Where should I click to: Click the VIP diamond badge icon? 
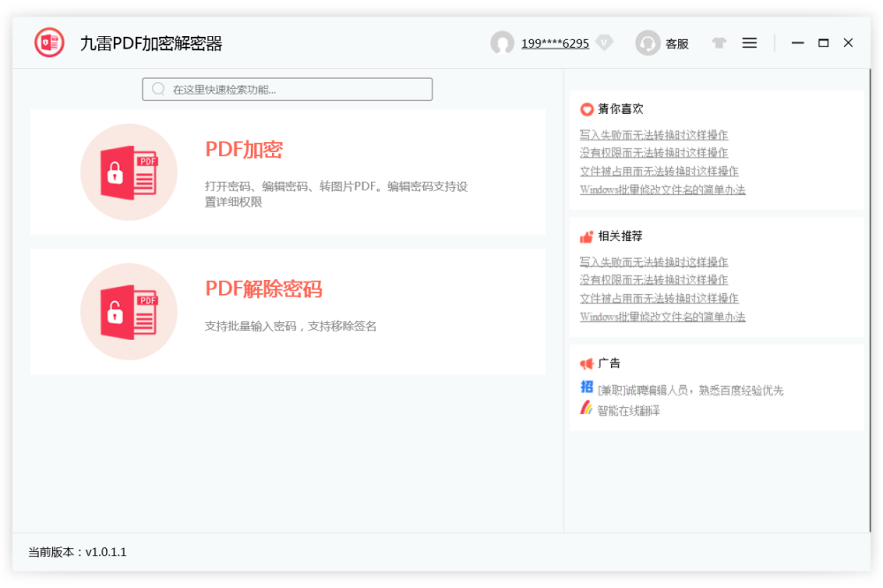point(604,42)
